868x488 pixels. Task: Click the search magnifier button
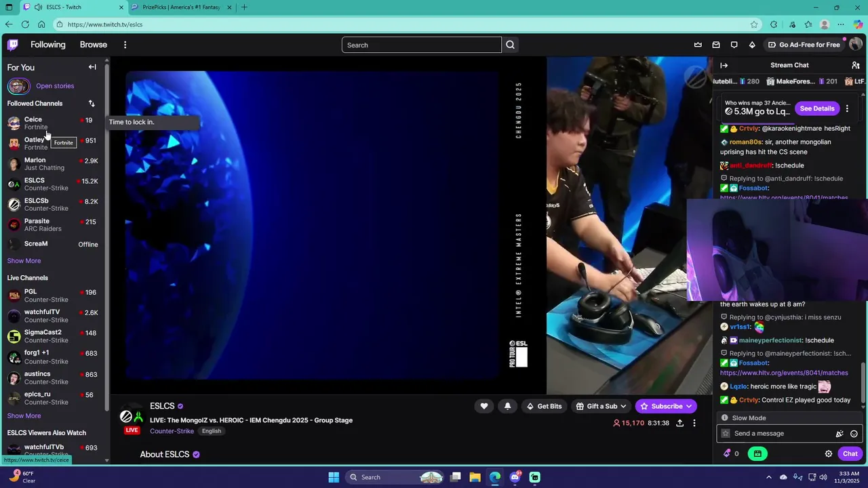pyautogui.click(x=511, y=45)
